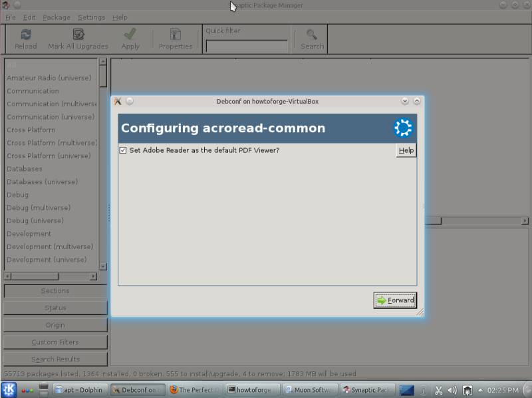Click Mark All Upgrades toolbar icon
Viewport: 532px width, 398px height.
(x=78, y=35)
